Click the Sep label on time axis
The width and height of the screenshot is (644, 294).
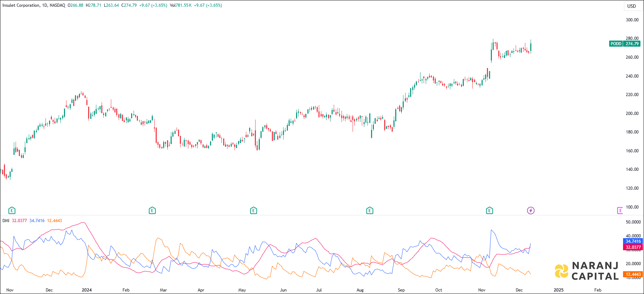(401, 290)
